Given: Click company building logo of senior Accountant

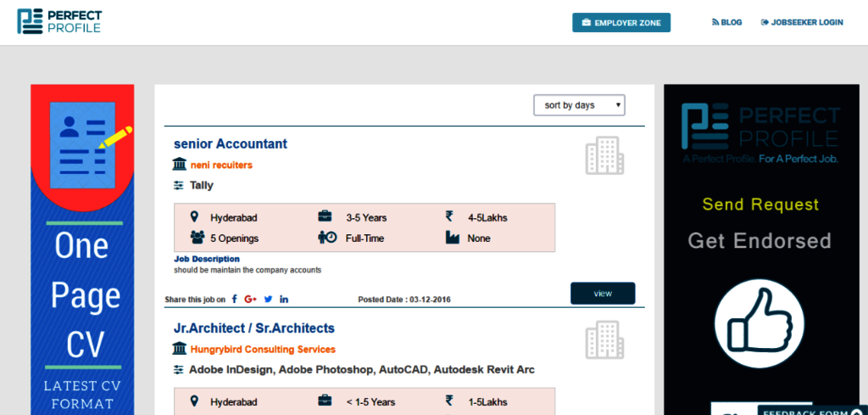Looking at the screenshot, I should [x=604, y=155].
